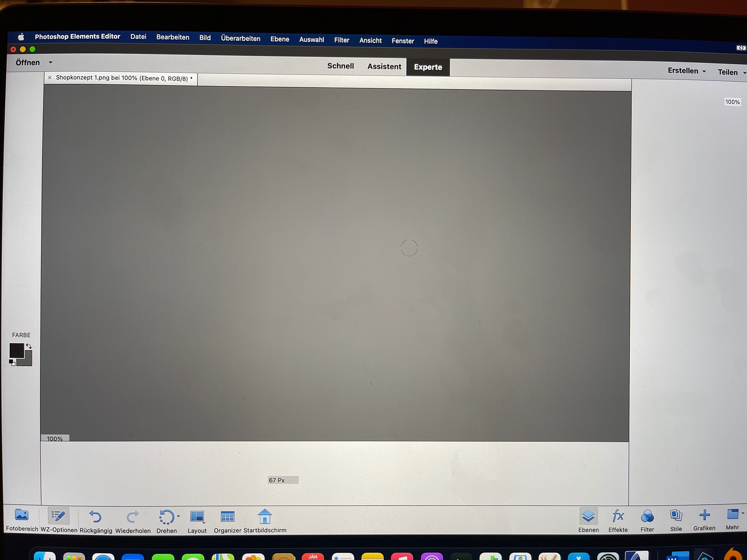Image resolution: width=747 pixels, height=560 pixels.
Task: Toggle the Ebenen layers panel
Action: pos(588,516)
